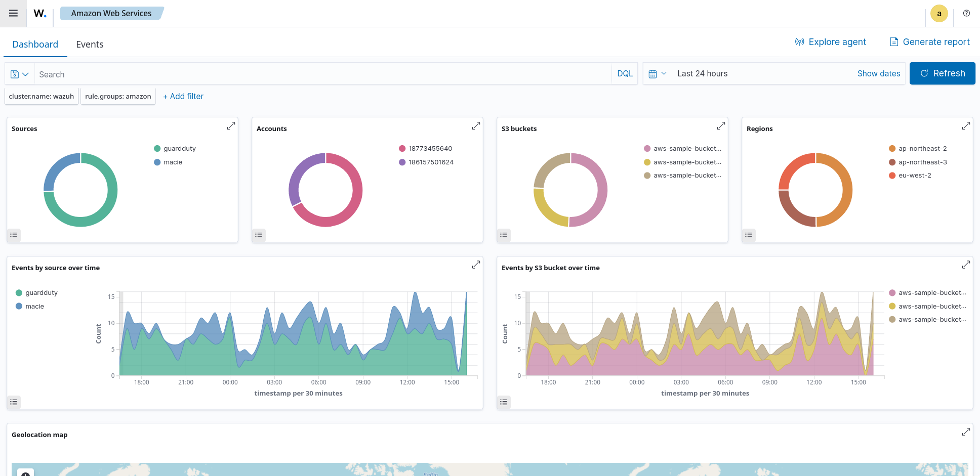This screenshot has height=476, width=980.
Task: Click the account 18773455640 color swatch
Action: 402,149
